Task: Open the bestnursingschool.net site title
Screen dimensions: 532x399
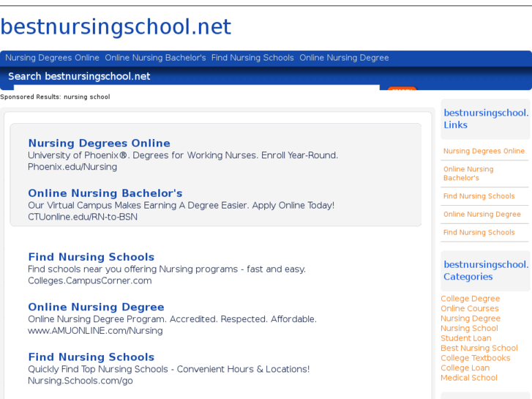Action: [x=116, y=27]
